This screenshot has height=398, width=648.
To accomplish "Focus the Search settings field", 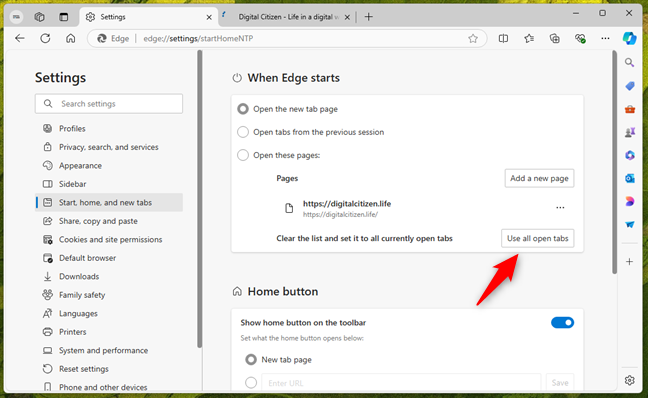I will tap(109, 104).
